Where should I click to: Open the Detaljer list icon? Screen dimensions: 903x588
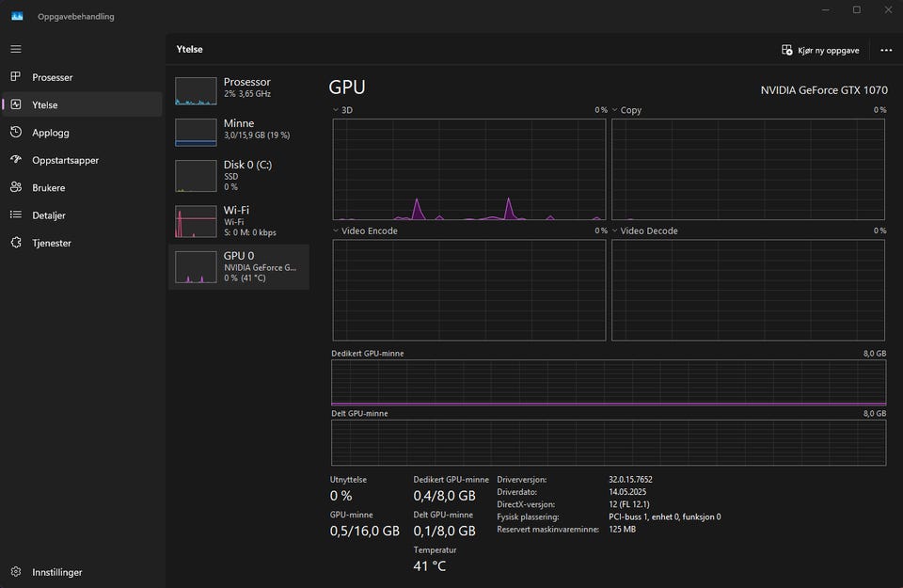click(15, 215)
